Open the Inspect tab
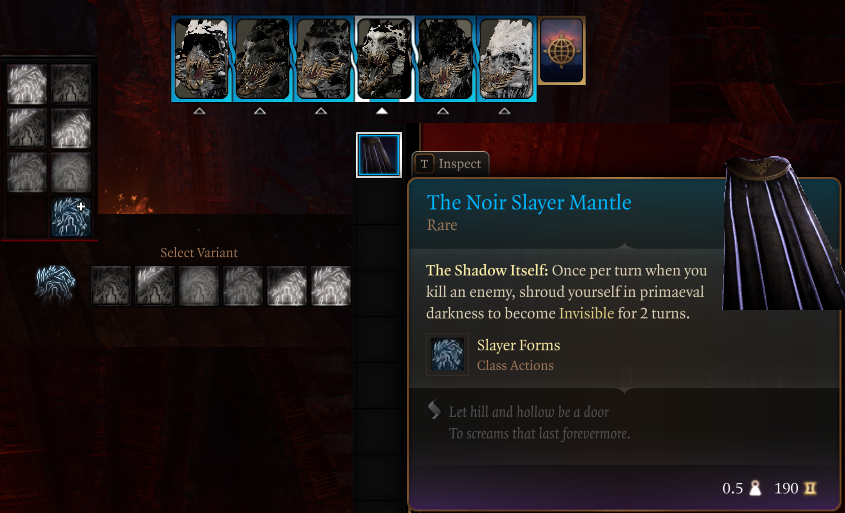The width and height of the screenshot is (845, 513). point(451,164)
